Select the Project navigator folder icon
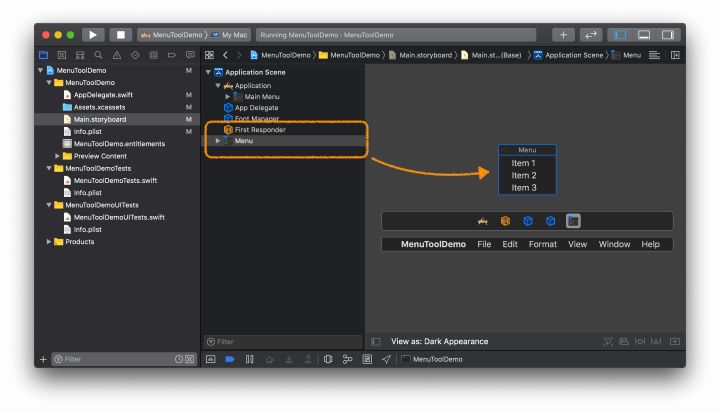The width and height of the screenshot is (720, 413). pos(44,55)
